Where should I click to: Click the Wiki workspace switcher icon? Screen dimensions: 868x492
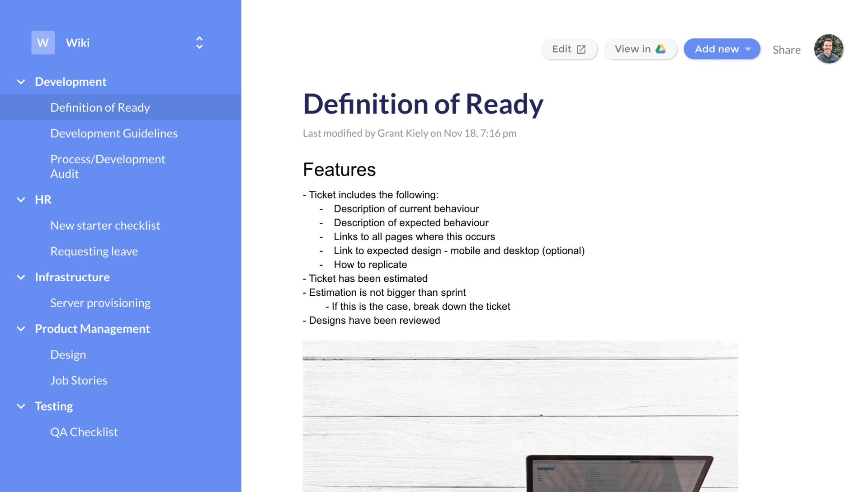[x=198, y=43]
